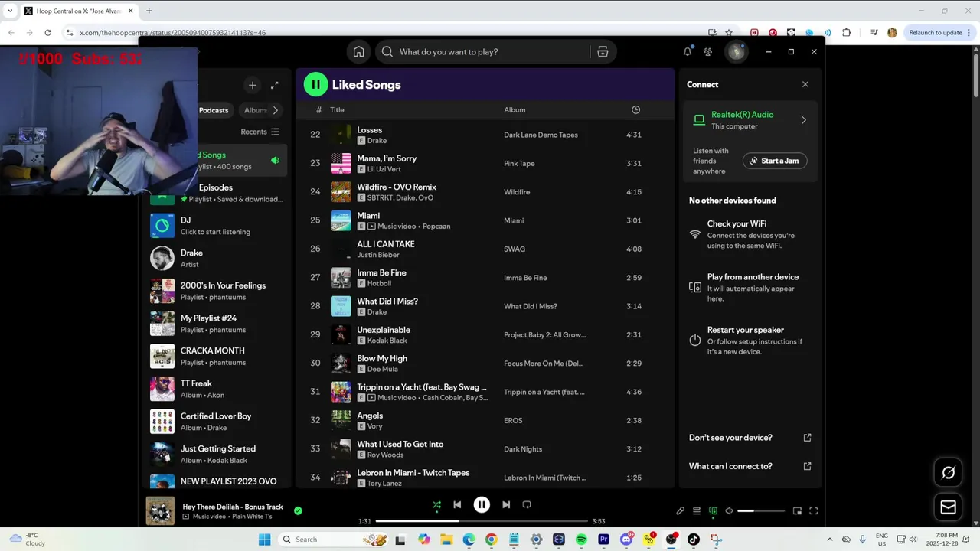The image size is (980, 551).
Task: Open the play queue
Action: (697, 510)
